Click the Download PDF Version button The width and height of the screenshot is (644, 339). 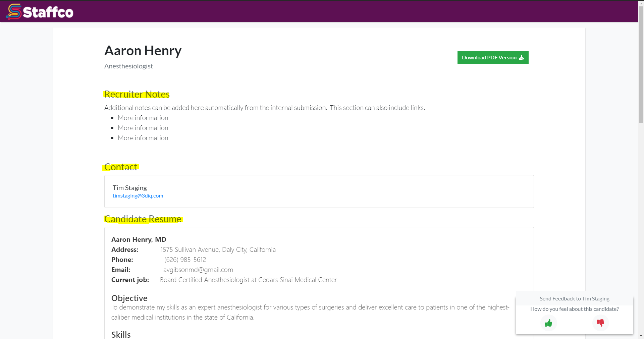click(x=493, y=57)
